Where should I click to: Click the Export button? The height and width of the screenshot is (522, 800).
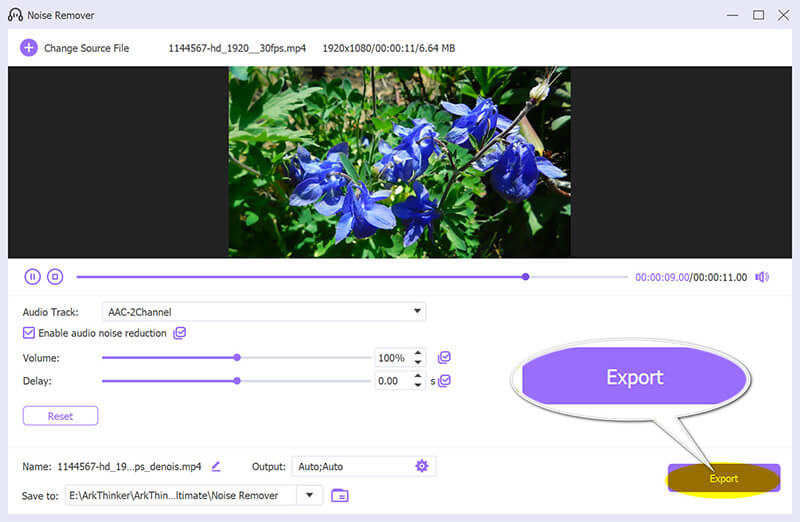pyautogui.click(x=723, y=478)
